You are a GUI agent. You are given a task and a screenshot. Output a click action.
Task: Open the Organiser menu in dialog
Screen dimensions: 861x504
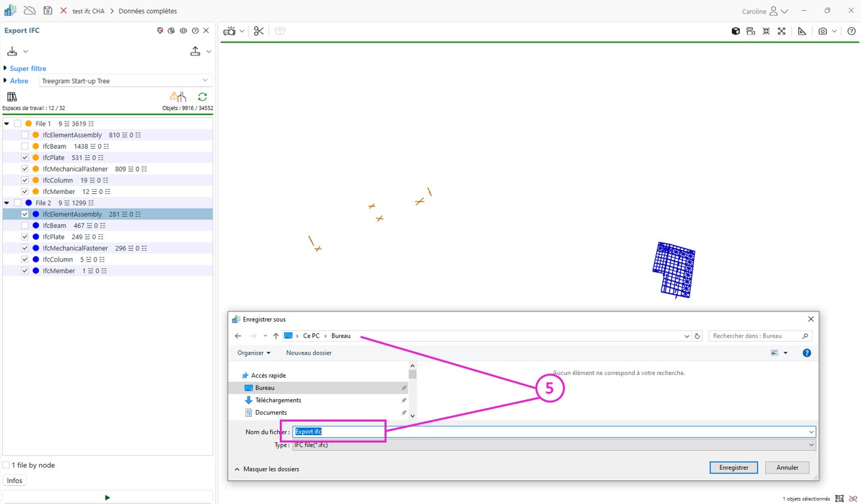[x=253, y=353]
